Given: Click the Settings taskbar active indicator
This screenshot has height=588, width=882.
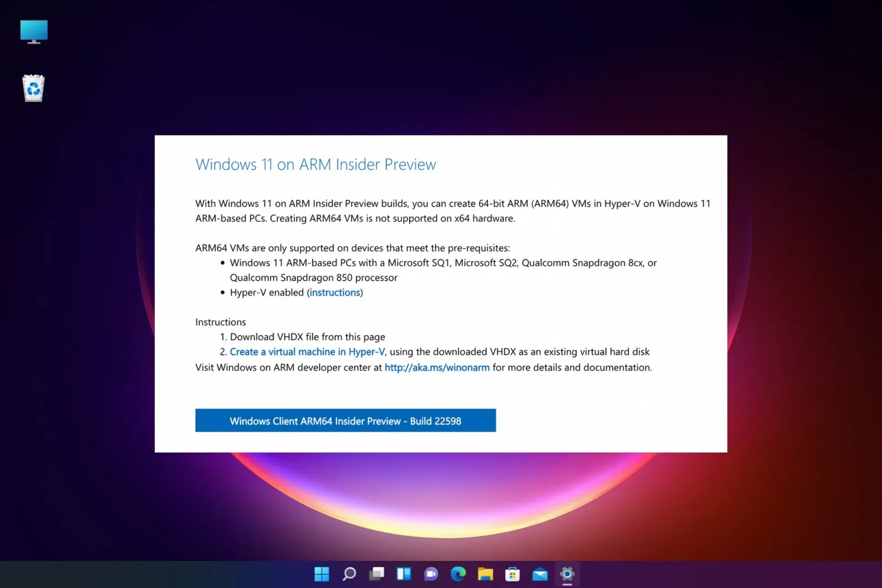Looking at the screenshot, I should tap(567, 585).
